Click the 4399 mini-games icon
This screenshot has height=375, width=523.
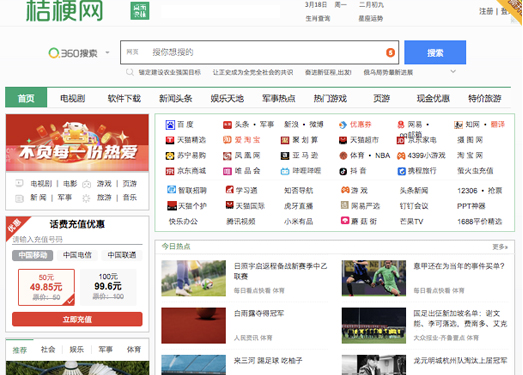coord(401,156)
